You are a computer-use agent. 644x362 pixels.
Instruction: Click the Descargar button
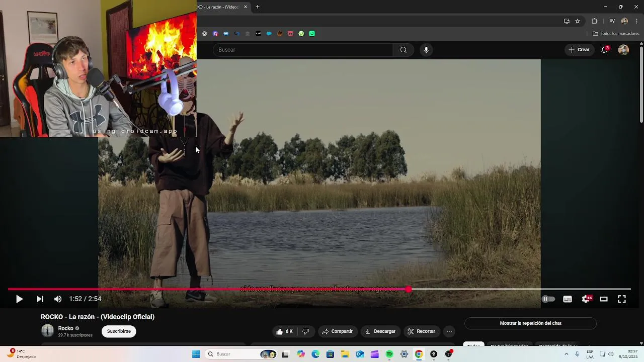380,331
